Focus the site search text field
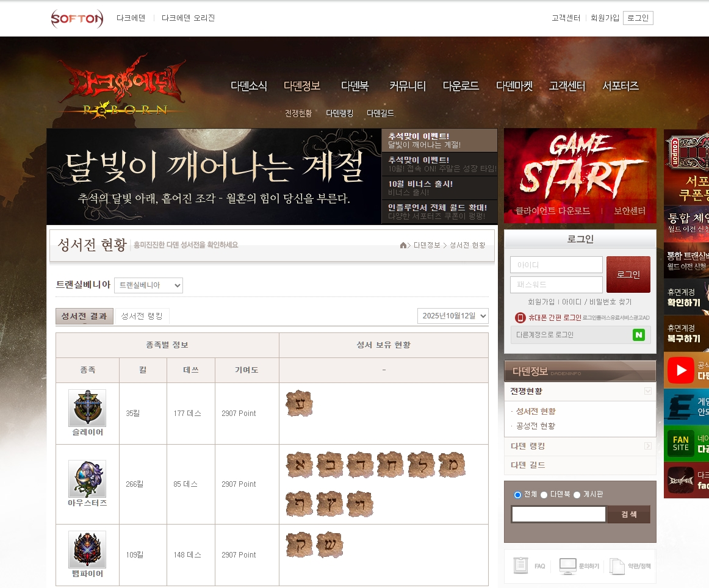 tap(559, 514)
